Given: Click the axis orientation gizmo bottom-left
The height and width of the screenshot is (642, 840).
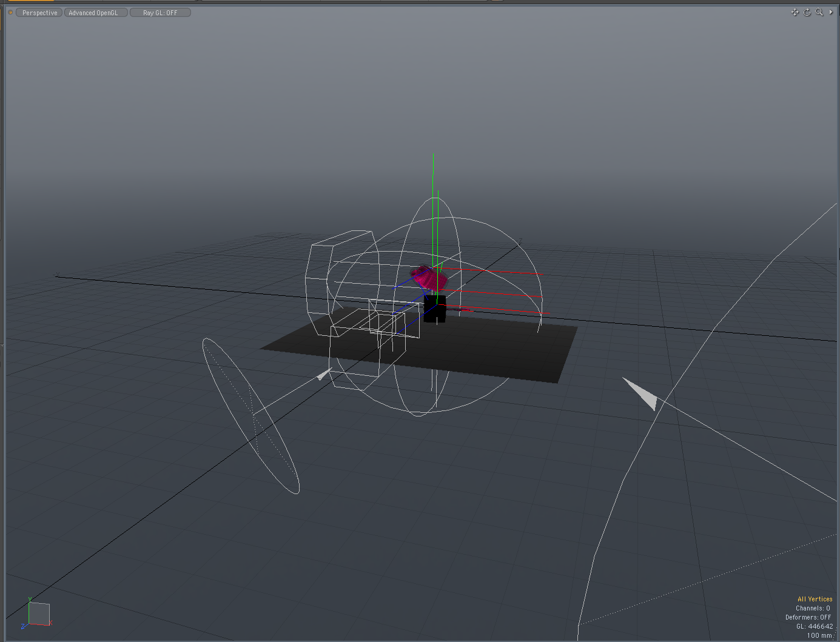Looking at the screenshot, I should [38, 614].
